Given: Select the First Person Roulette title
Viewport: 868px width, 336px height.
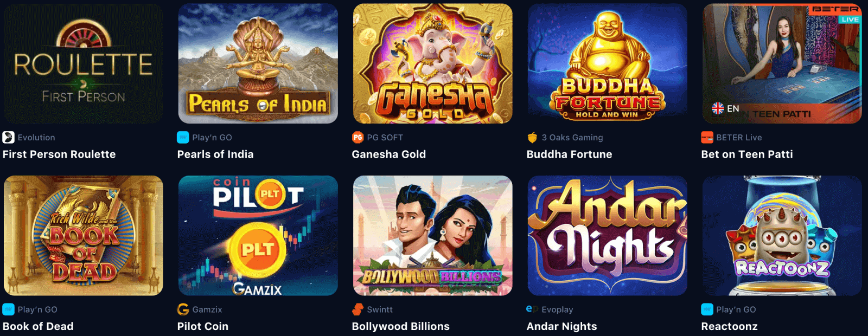Looking at the screenshot, I should coord(59,154).
